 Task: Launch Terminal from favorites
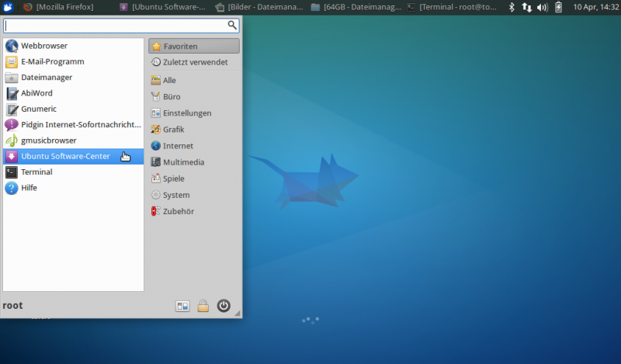click(73, 172)
